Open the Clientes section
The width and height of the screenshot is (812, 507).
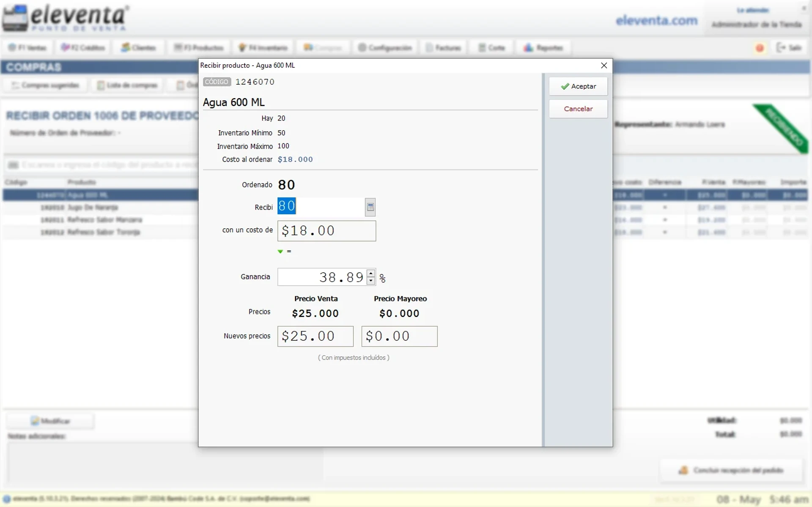point(138,47)
